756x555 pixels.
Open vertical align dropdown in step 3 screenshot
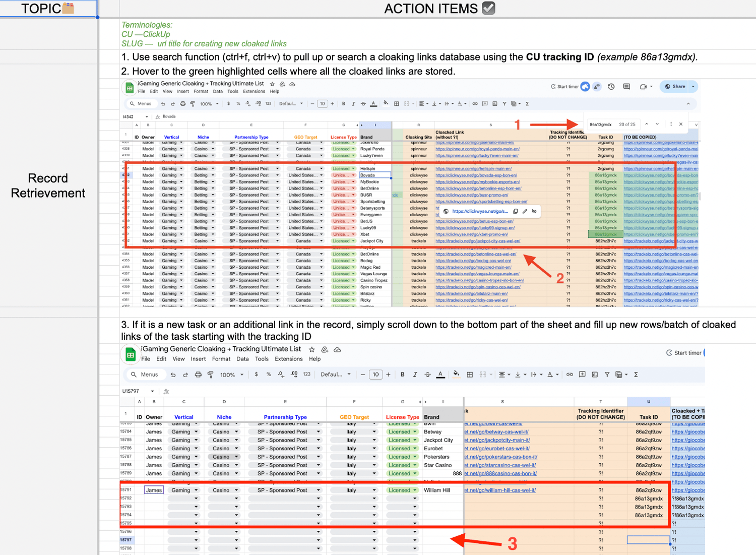[x=521, y=375]
